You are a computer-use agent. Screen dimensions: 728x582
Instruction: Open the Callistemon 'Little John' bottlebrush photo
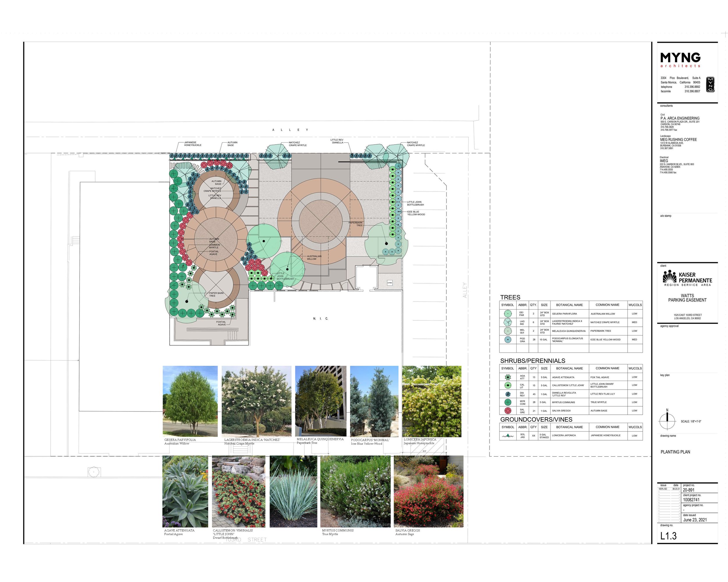(239, 491)
